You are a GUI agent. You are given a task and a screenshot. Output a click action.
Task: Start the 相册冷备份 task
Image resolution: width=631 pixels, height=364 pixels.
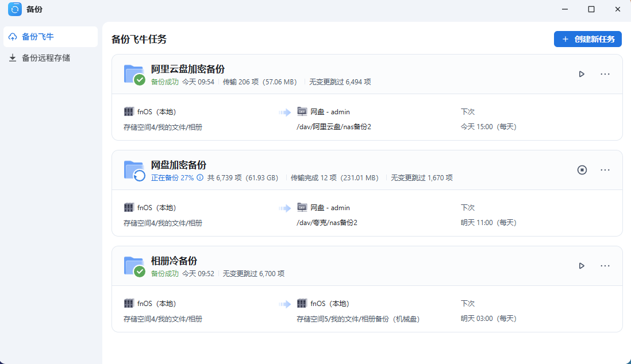pyautogui.click(x=582, y=266)
